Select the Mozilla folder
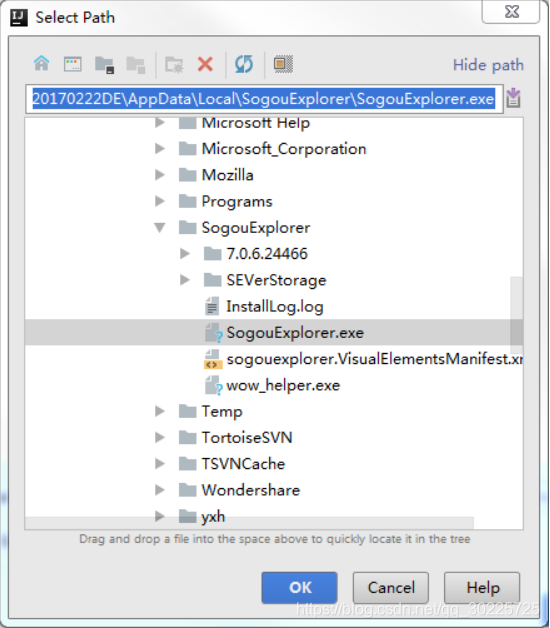This screenshot has width=550, height=628. tap(228, 175)
